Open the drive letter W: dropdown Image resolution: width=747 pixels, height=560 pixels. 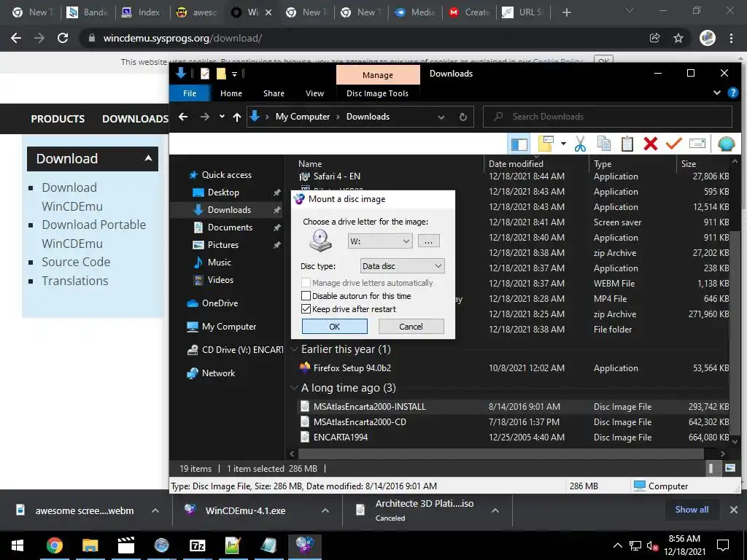click(379, 241)
